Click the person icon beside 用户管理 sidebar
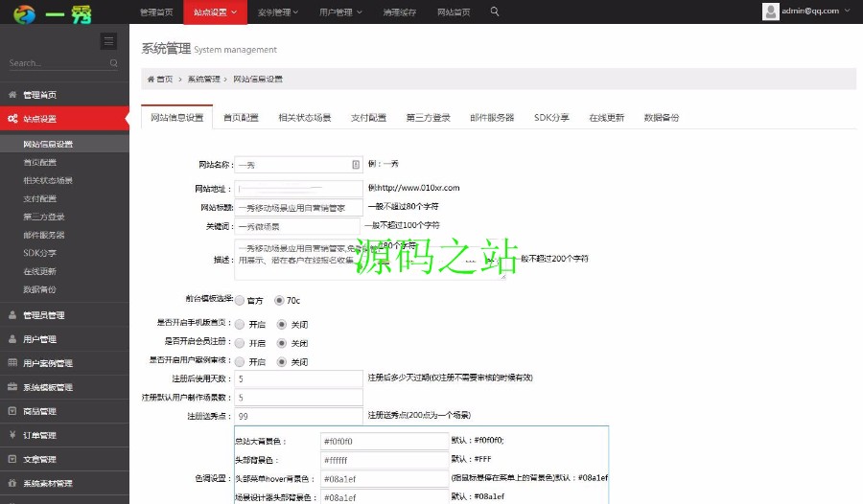Screen dimensions: 863x504 [x=12, y=339]
